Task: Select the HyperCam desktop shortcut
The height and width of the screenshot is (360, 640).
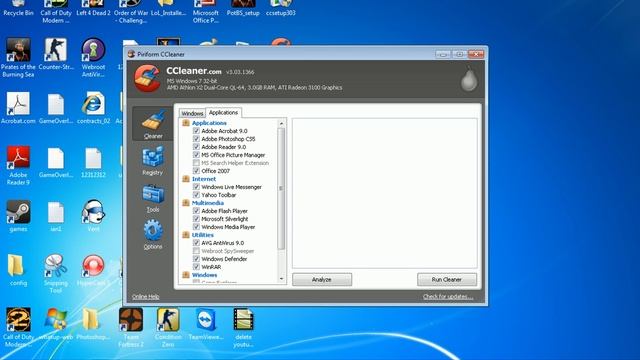Action: (93, 270)
